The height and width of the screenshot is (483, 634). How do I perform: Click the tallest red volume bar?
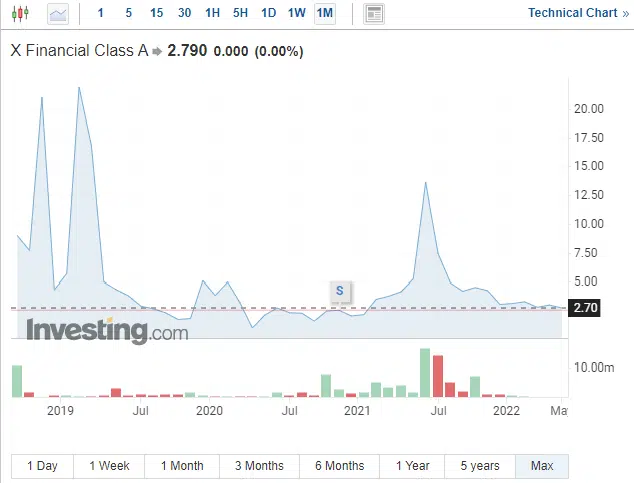point(438,376)
